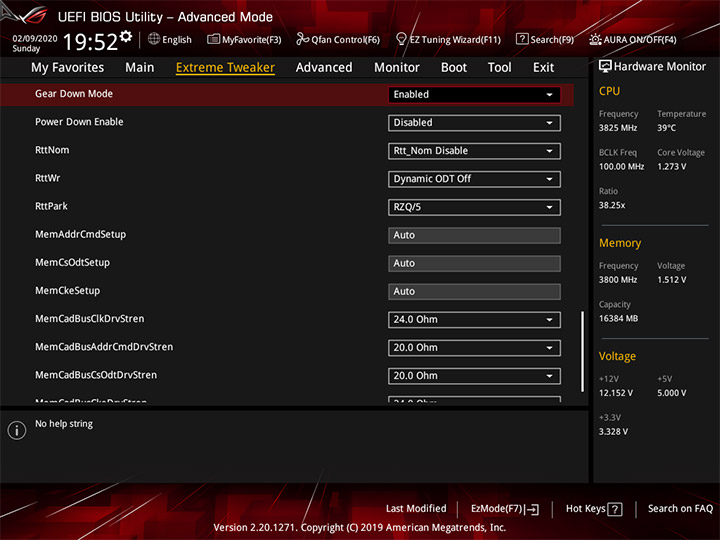Image resolution: width=720 pixels, height=540 pixels.
Task: Click the Hot Keys question mark icon
Action: [614, 509]
